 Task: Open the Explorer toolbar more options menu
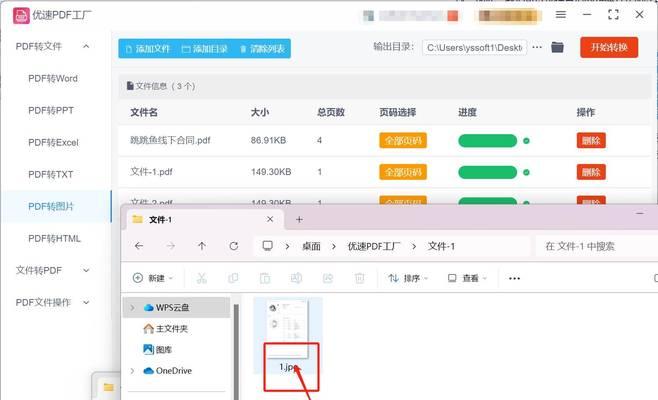[514, 278]
